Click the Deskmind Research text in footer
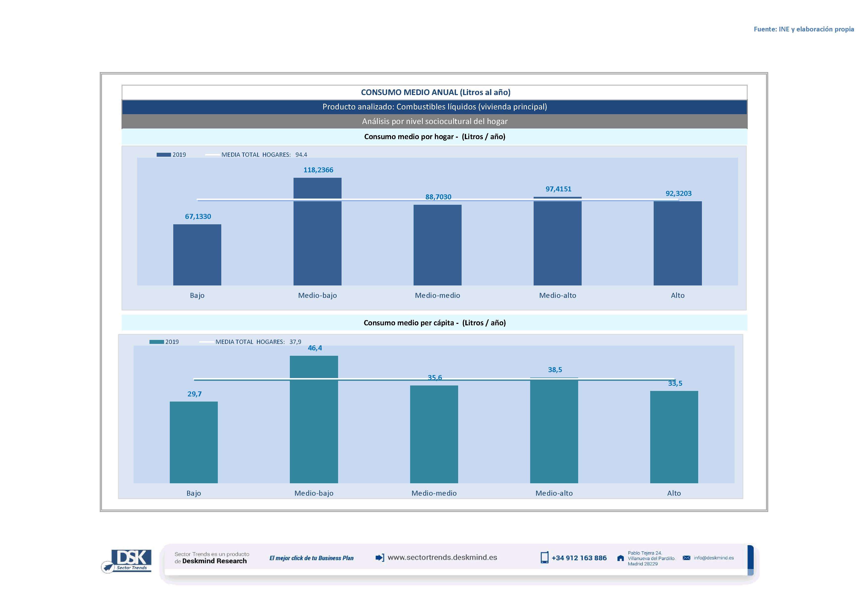 (x=214, y=561)
